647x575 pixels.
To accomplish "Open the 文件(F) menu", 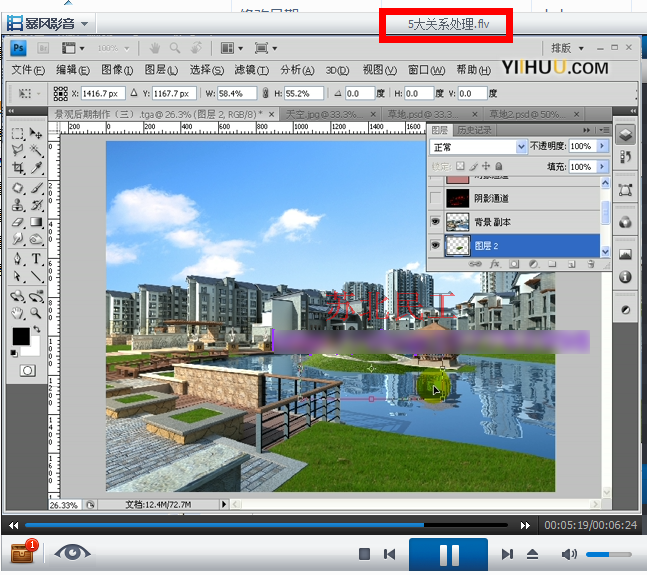I will 28,70.
